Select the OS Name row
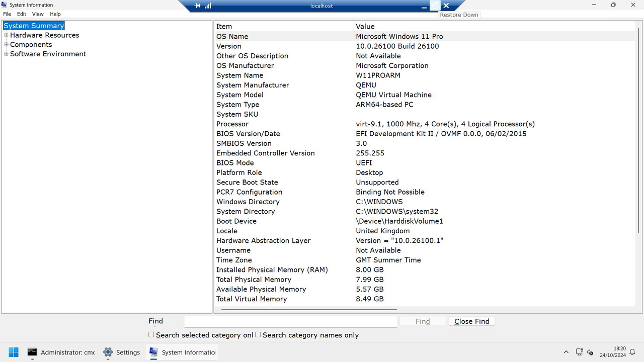644x362 pixels. pyautogui.click(x=425, y=37)
